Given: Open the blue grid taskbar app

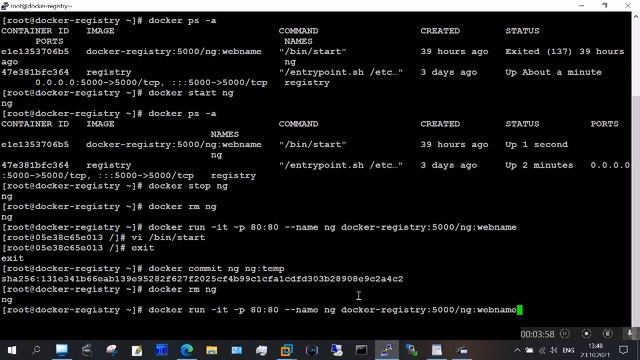Looking at the screenshot, I should (162, 350).
